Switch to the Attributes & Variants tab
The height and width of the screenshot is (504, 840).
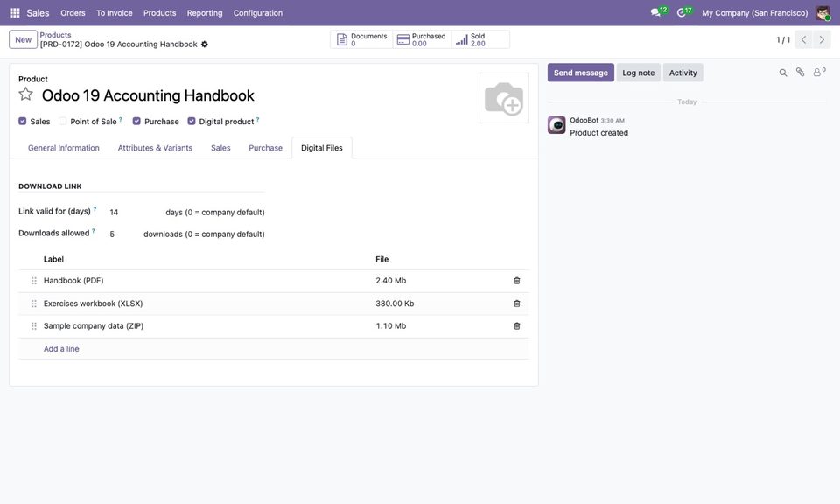155,148
